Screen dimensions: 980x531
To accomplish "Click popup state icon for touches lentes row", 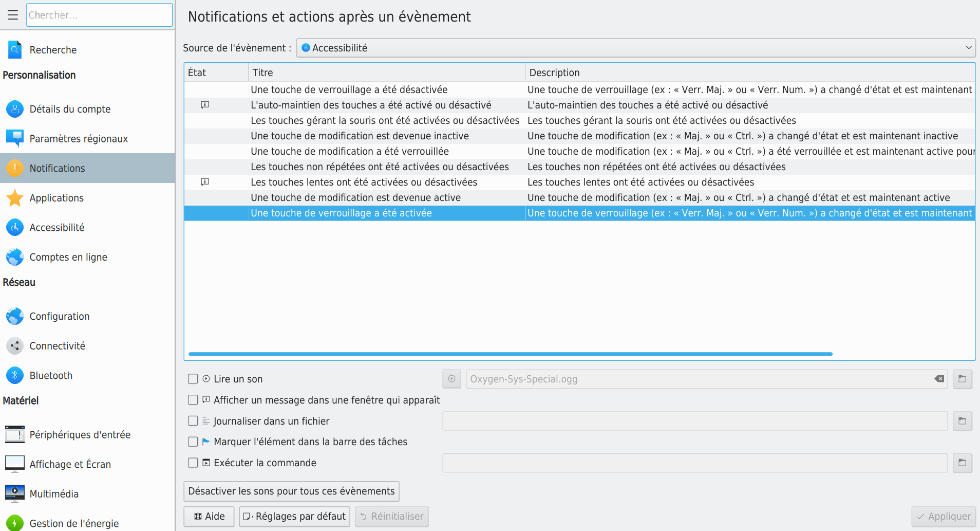I will [205, 182].
